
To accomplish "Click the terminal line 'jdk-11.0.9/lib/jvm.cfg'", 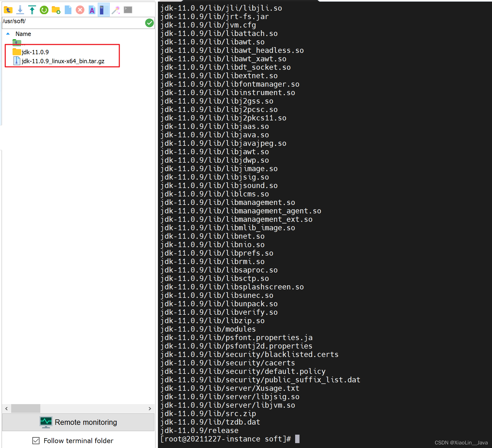I will (208, 25).
